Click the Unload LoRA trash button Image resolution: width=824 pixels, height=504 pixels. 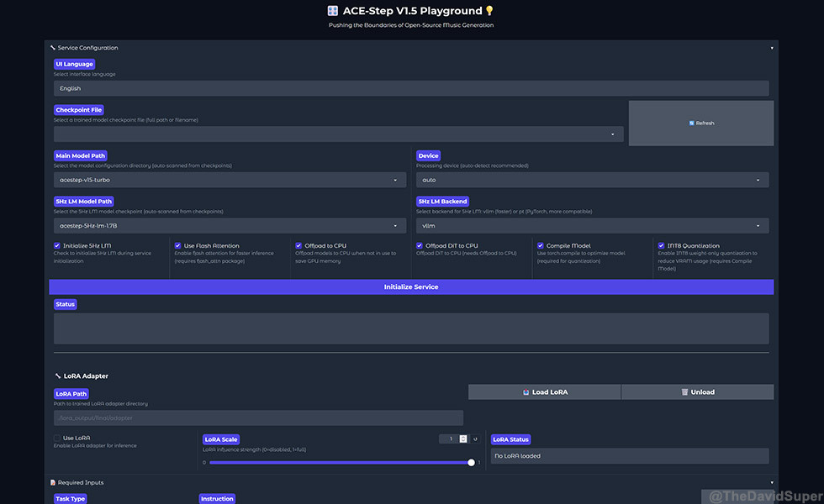[x=697, y=392]
